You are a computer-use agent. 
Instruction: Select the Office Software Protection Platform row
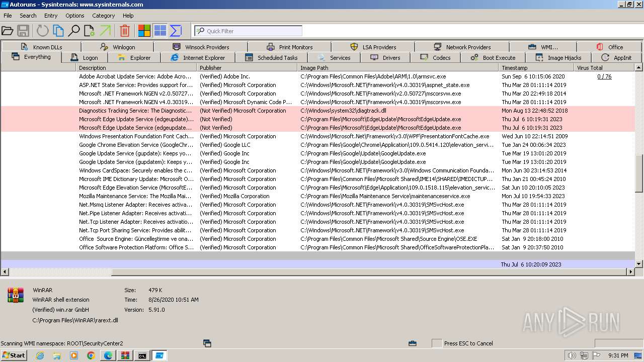(318, 247)
